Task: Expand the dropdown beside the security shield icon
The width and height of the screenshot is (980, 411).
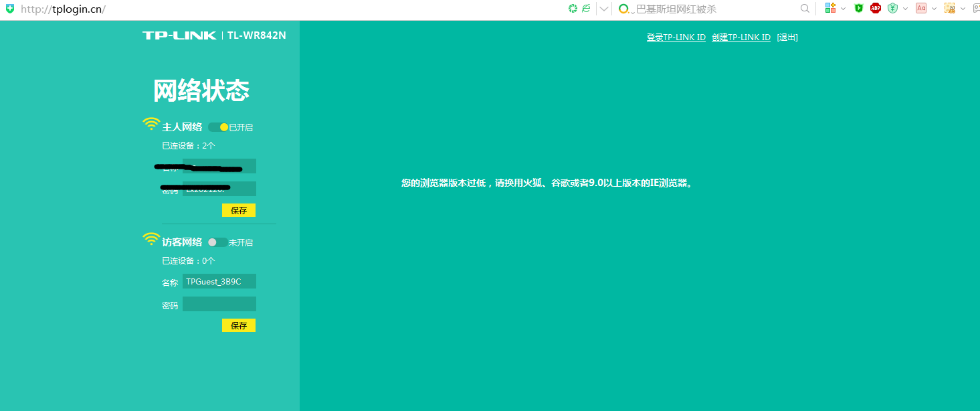Action: pos(906,9)
